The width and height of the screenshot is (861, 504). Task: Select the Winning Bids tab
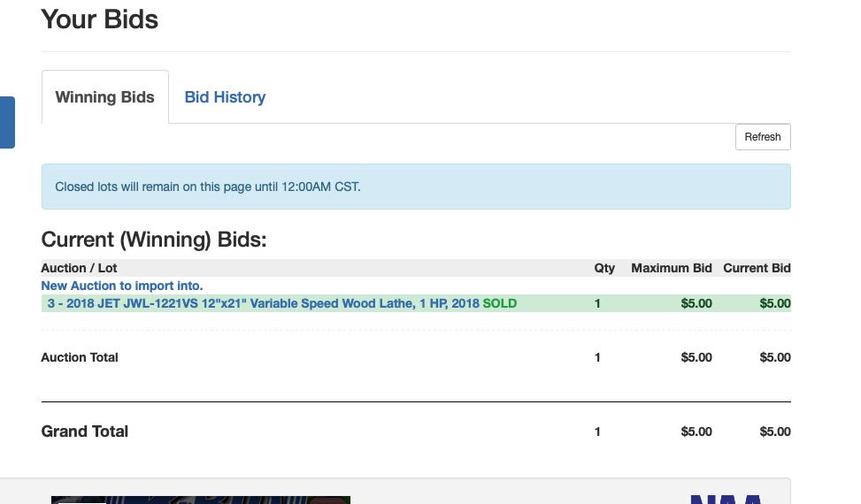click(105, 97)
